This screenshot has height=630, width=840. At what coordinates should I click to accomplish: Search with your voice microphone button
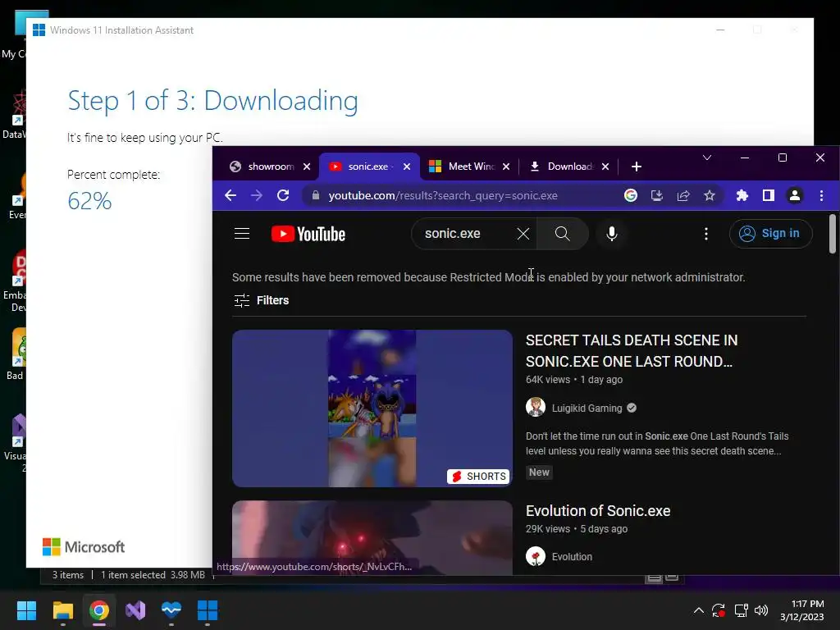pyautogui.click(x=612, y=234)
